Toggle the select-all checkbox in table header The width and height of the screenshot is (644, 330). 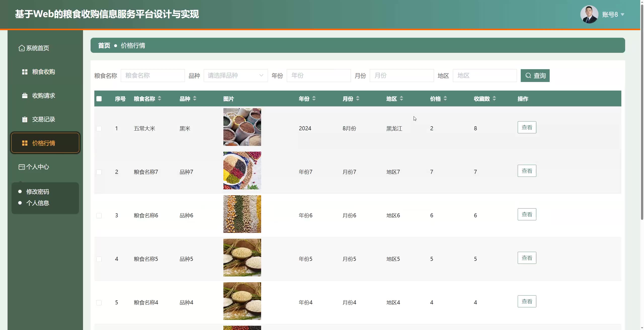pyautogui.click(x=99, y=99)
